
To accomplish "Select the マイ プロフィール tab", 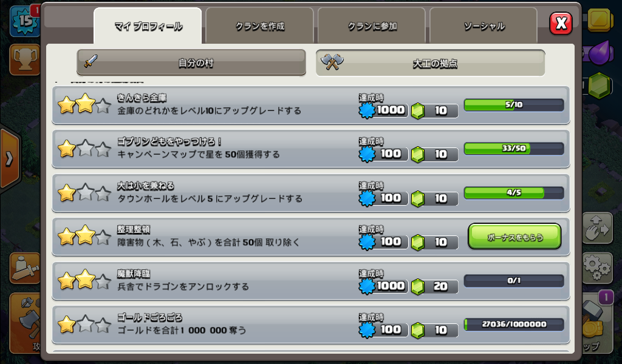I will [148, 26].
